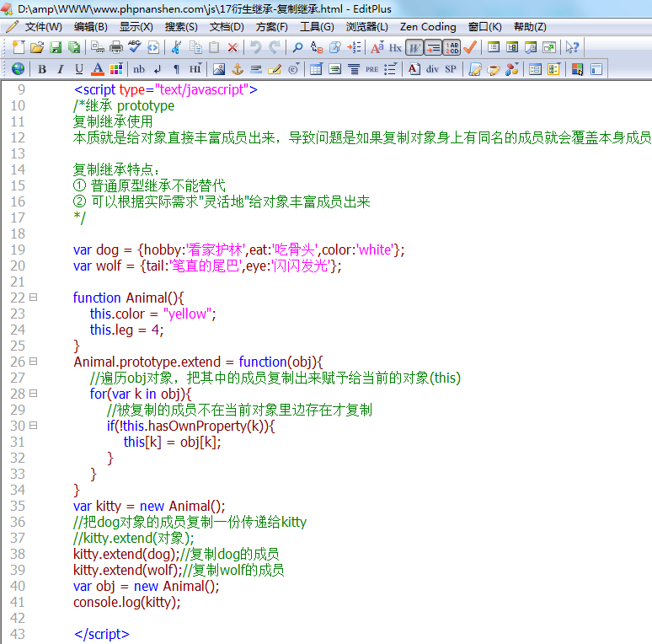View in browser with the globe icon
This screenshot has width=652, height=644.
18,69
